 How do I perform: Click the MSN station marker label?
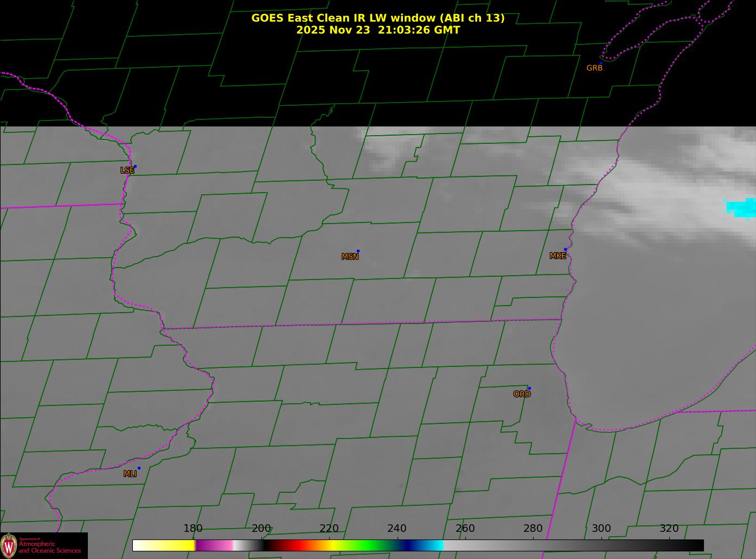coord(350,257)
